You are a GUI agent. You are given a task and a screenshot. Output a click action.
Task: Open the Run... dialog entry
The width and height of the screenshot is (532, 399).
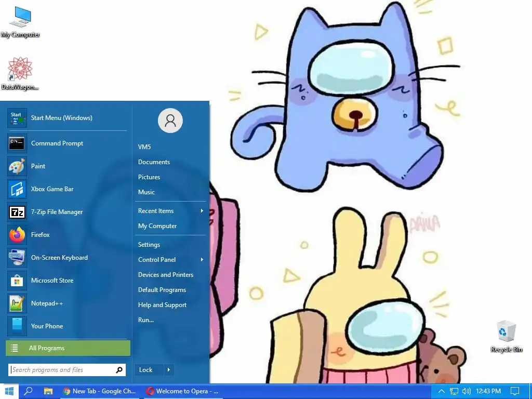click(x=146, y=320)
